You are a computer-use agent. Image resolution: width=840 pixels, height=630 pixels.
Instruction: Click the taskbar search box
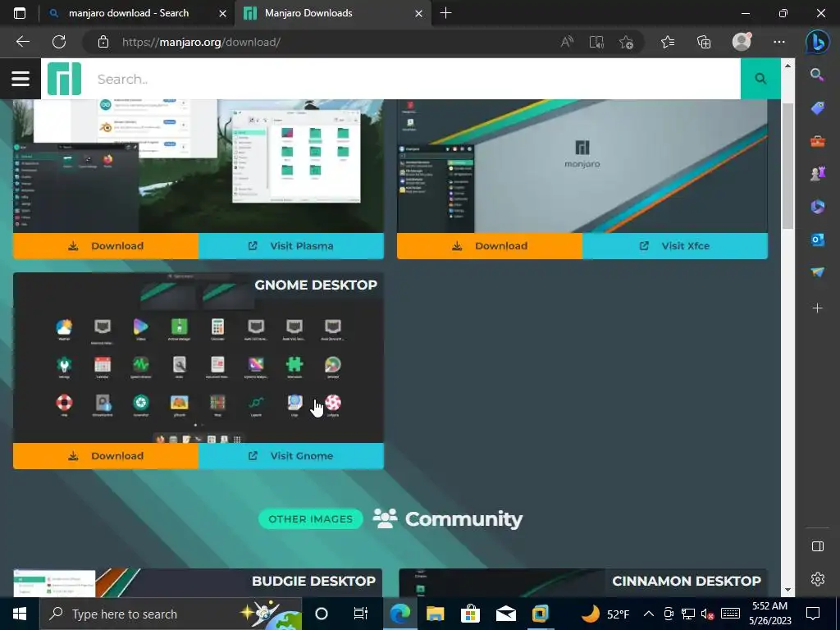[x=171, y=614]
